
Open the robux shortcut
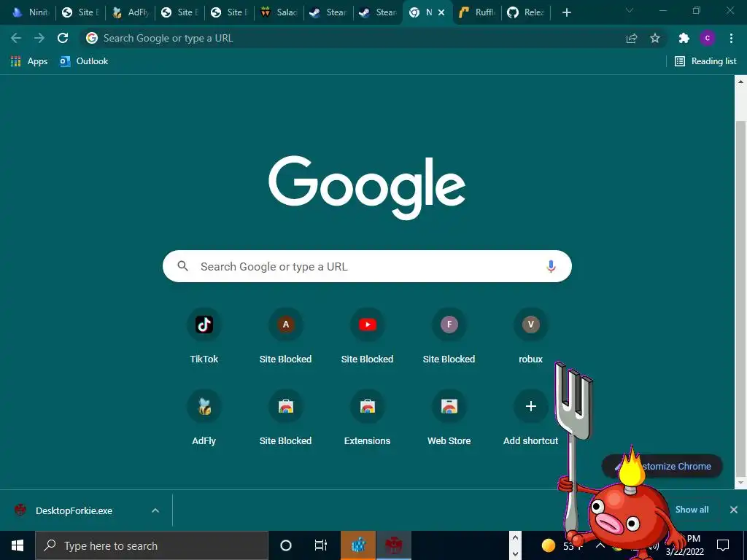[531, 336]
